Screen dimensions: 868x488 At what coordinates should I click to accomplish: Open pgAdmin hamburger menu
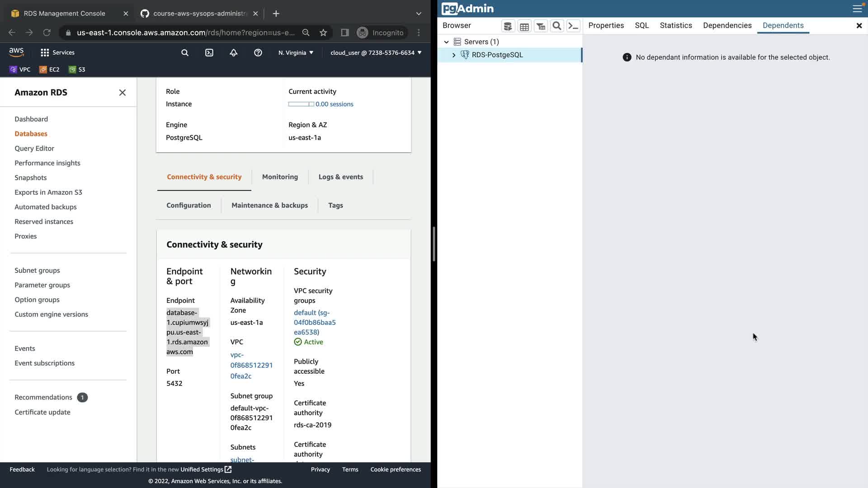[857, 9]
